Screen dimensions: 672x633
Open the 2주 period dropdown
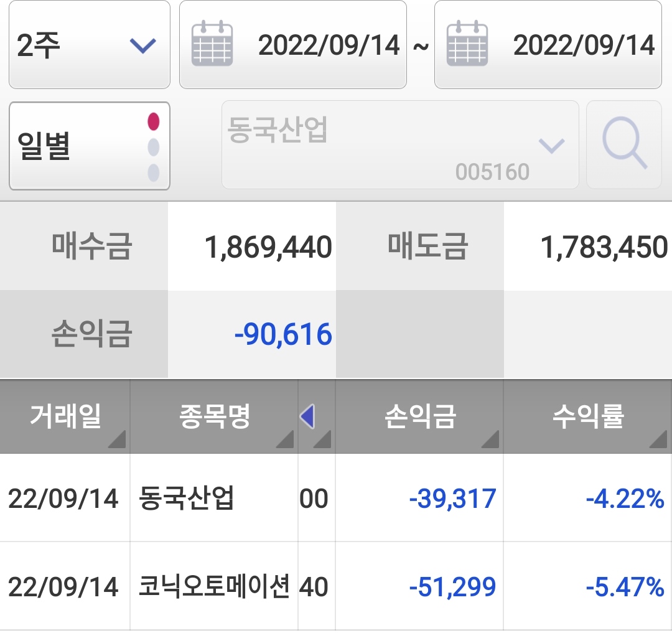89,45
